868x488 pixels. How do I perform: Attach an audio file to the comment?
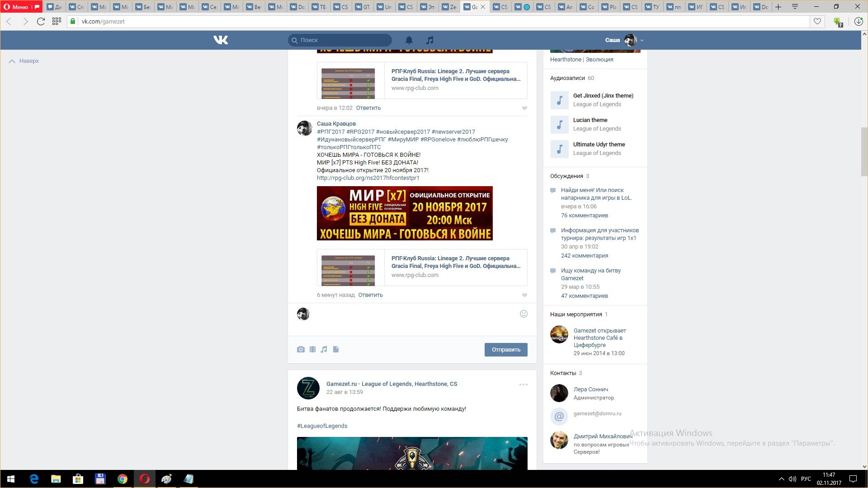click(324, 349)
